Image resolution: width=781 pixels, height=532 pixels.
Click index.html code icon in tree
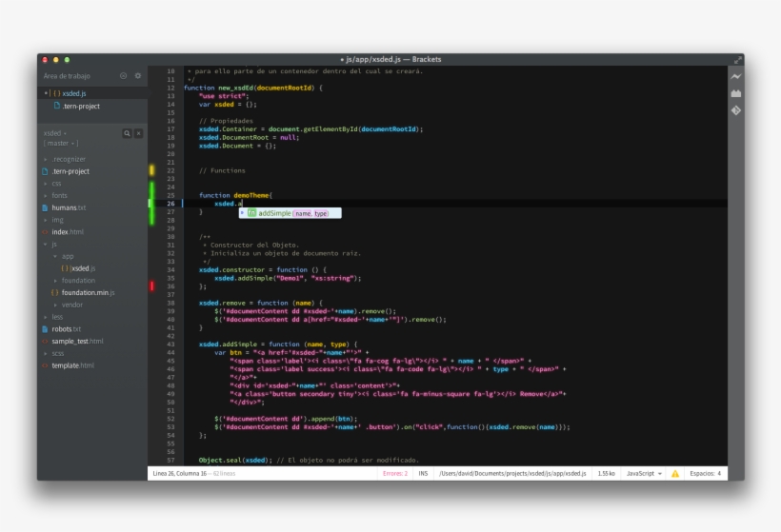click(46, 232)
